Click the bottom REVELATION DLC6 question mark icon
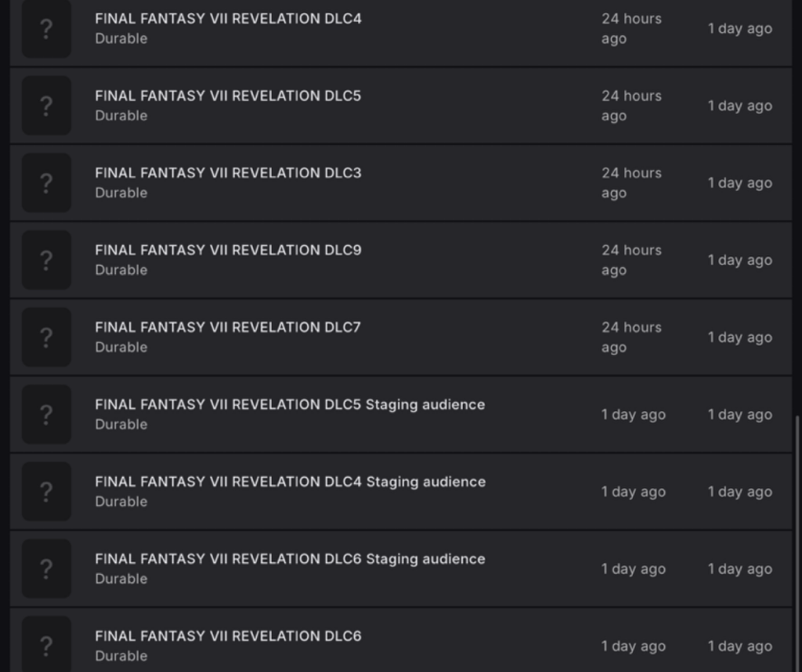The width and height of the screenshot is (802, 672). click(46, 645)
